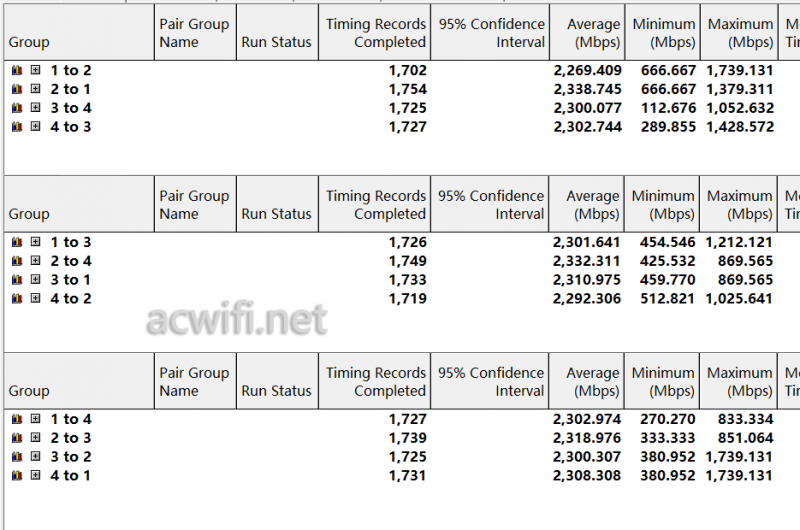The width and height of the screenshot is (800, 530).
Task: Expand the "2 to 1" group row
Action: [x=35, y=90]
